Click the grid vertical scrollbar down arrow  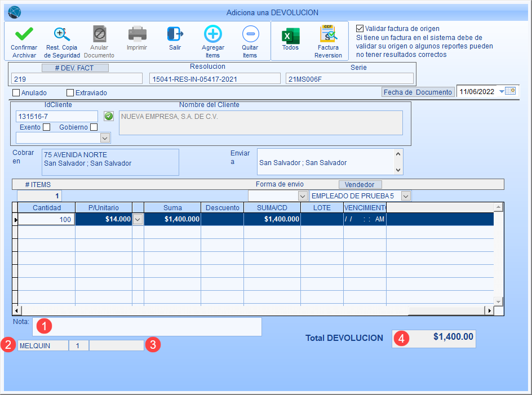coord(498,301)
